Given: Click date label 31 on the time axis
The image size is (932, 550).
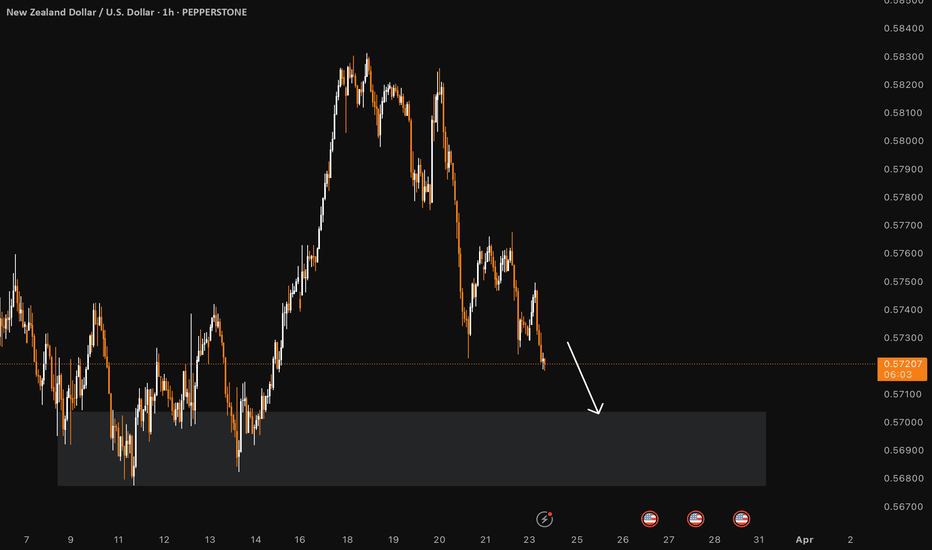Looking at the screenshot, I should [x=758, y=540].
